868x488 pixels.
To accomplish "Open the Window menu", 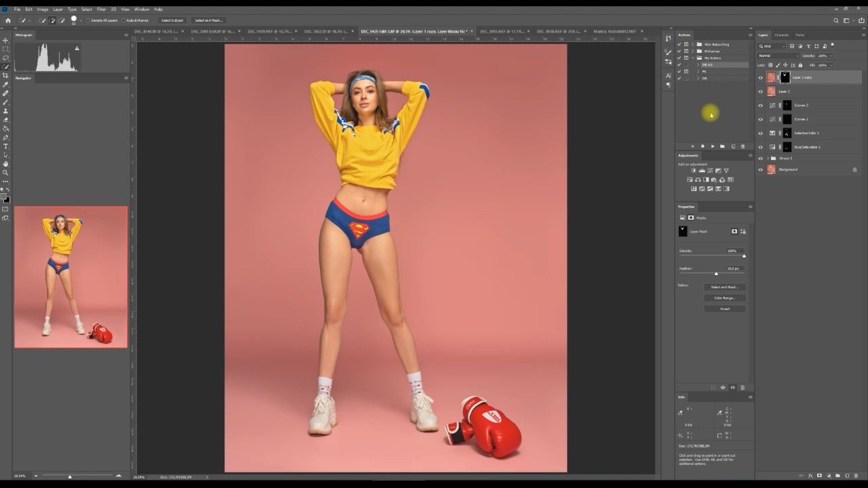I will [x=142, y=9].
